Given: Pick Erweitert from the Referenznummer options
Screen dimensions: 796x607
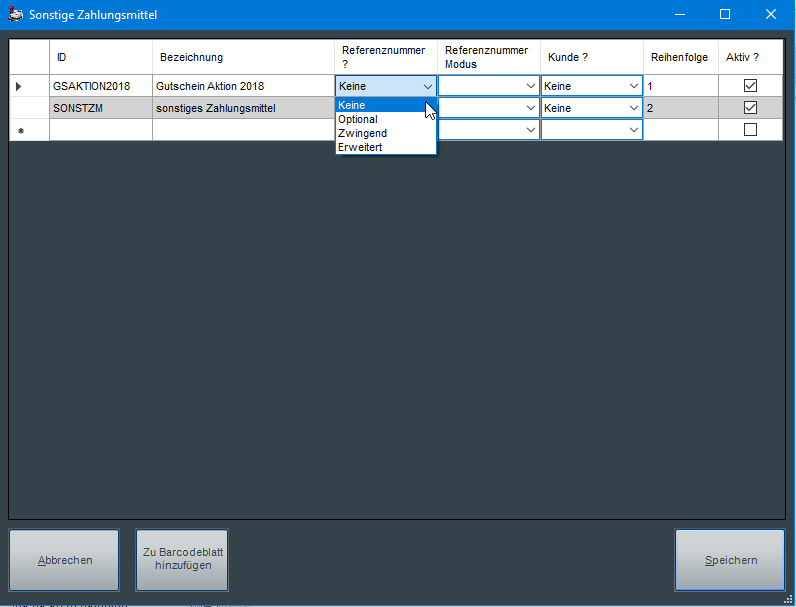Looking at the screenshot, I should [x=360, y=147].
